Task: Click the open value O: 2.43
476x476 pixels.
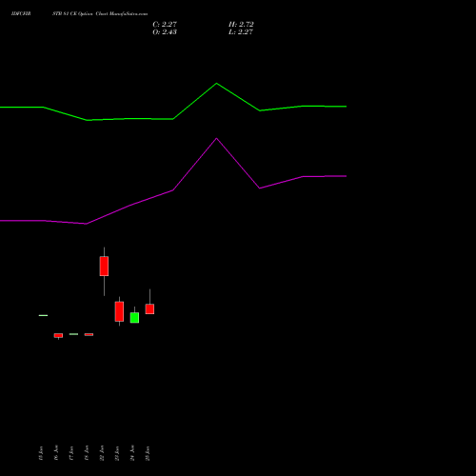Action: tap(165, 31)
